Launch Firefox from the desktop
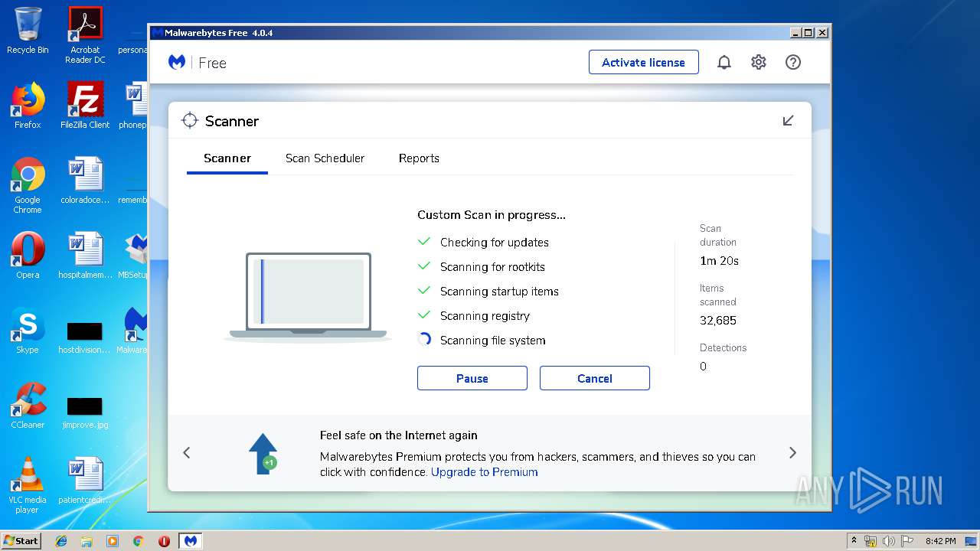This screenshot has height=551, width=980. click(28, 105)
